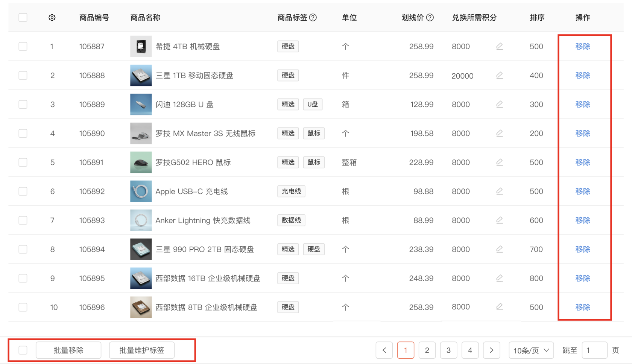
Task: Select row checkbox for product 105895
Action: point(23,278)
